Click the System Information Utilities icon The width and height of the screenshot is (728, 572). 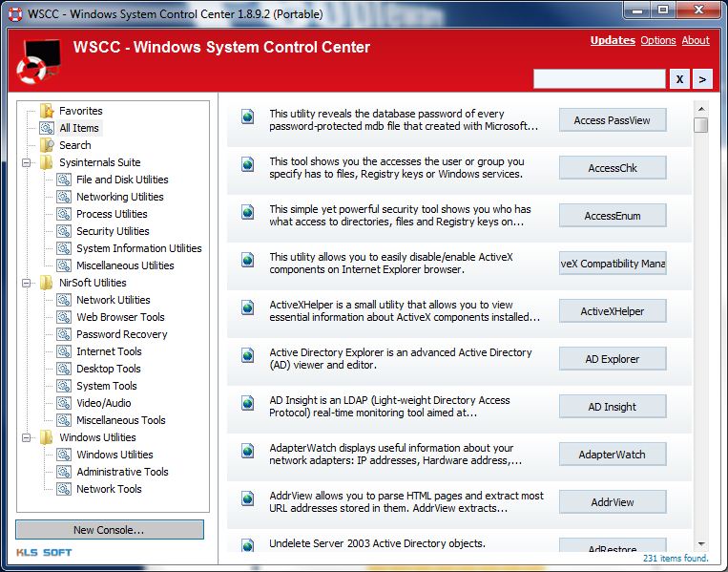point(64,248)
